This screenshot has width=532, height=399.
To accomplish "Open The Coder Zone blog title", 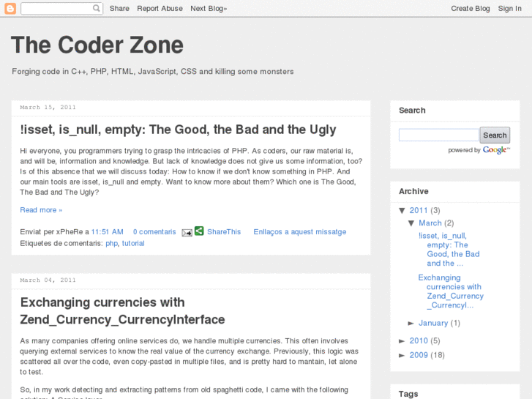I will [97, 45].
